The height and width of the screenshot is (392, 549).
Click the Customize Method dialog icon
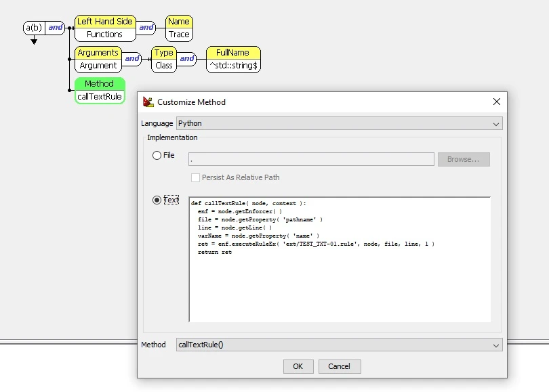pos(148,102)
